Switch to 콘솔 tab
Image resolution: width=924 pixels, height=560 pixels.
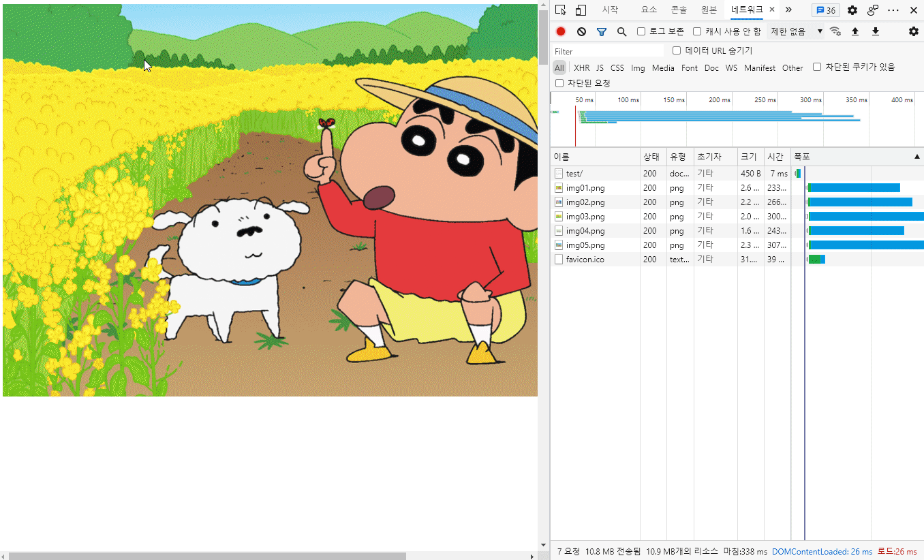[x=679, y=10]
